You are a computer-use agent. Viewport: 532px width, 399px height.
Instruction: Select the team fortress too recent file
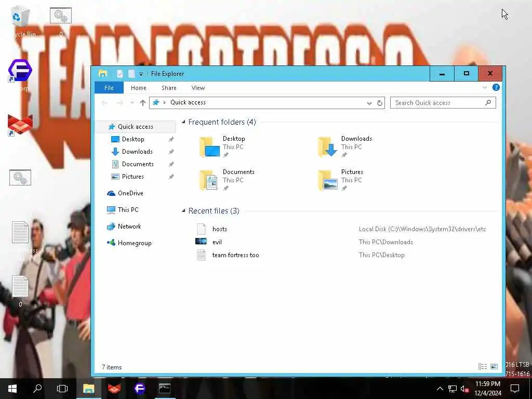235,255
